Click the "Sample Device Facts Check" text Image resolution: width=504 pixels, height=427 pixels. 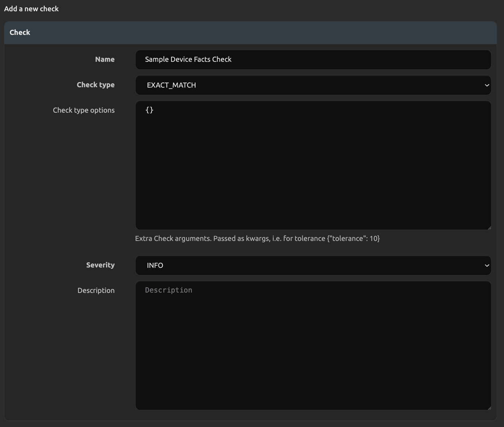click(x=188, y=60)
